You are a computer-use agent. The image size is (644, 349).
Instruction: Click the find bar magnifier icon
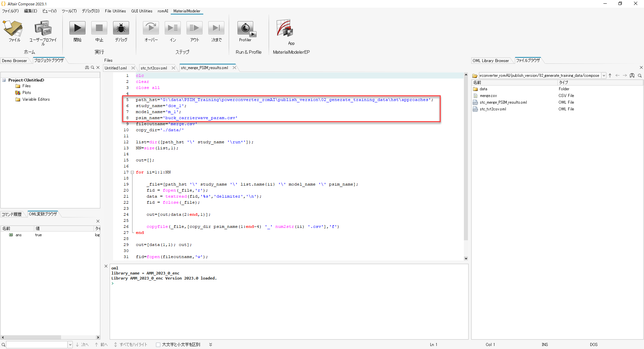pos(3,345)
